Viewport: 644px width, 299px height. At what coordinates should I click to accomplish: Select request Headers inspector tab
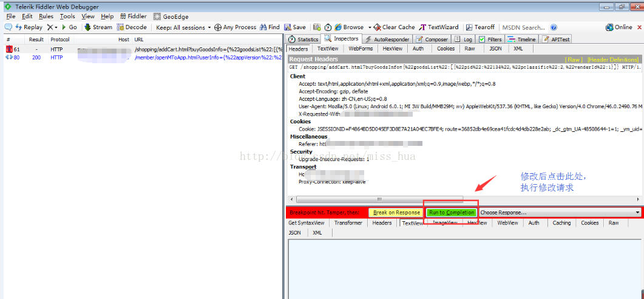click(298, 49)
